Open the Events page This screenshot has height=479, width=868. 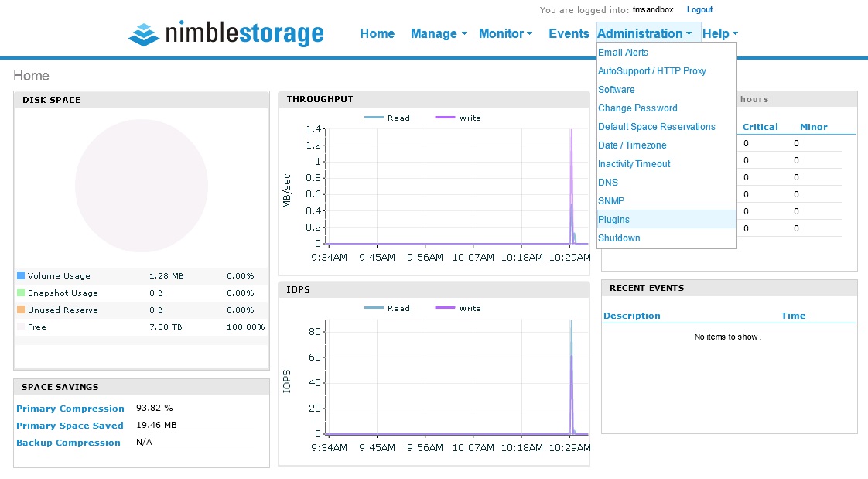tap(569, 33)
